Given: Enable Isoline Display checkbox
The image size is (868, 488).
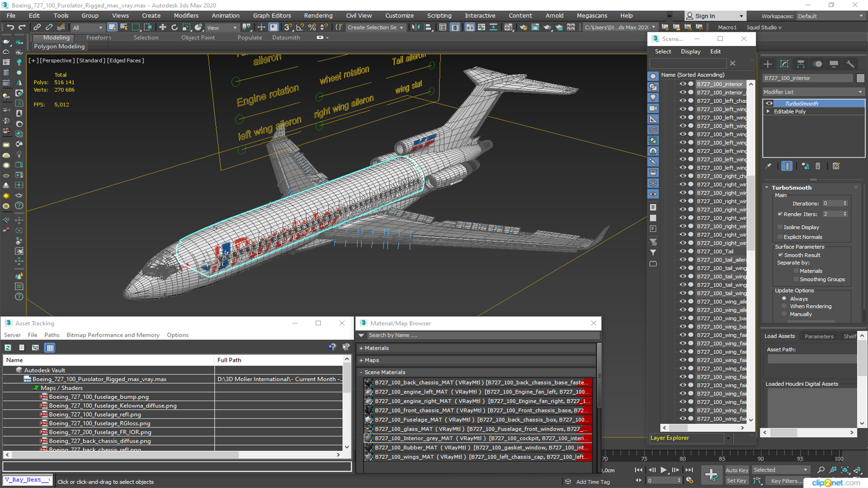Looking at the screenshot, I should point(780,227).
